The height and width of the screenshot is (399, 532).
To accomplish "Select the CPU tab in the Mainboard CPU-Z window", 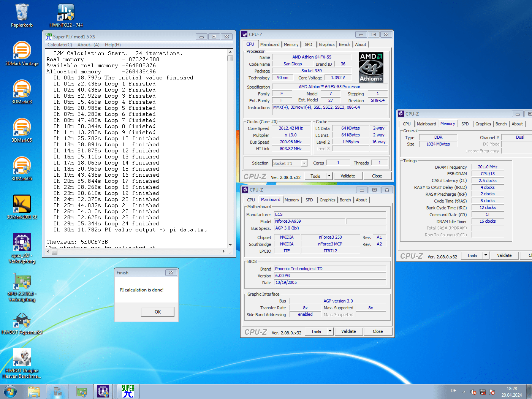I will [x=251, y=200].
